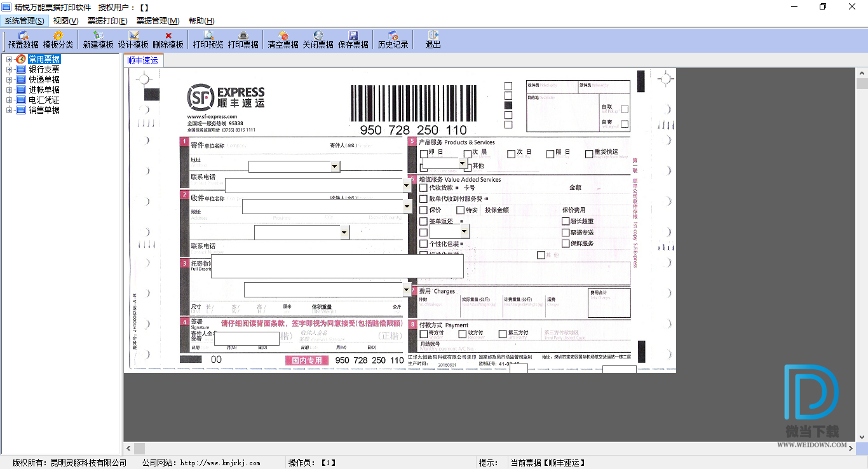Check the 自取 Self Pickup box
The width and height of the screenshot is (868, 469).
pyautogui.click(x=625, y=109)
